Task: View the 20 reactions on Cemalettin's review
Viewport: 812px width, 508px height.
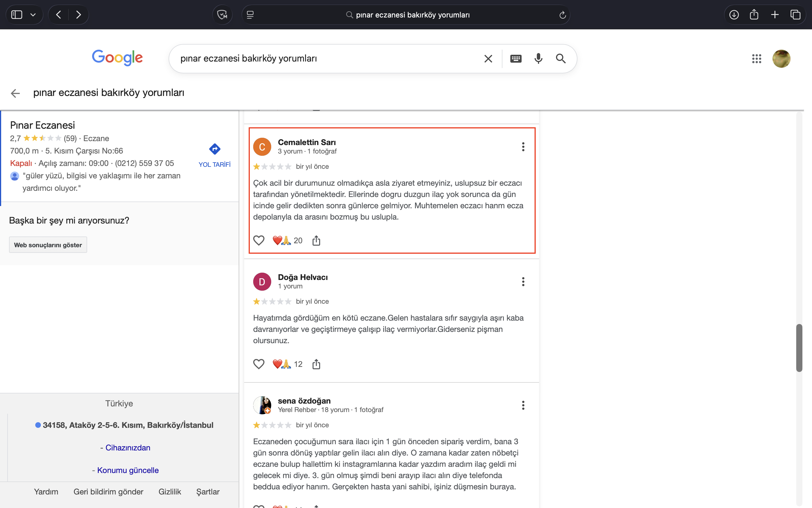Action: pyautogui.click(x=288, y=240)
